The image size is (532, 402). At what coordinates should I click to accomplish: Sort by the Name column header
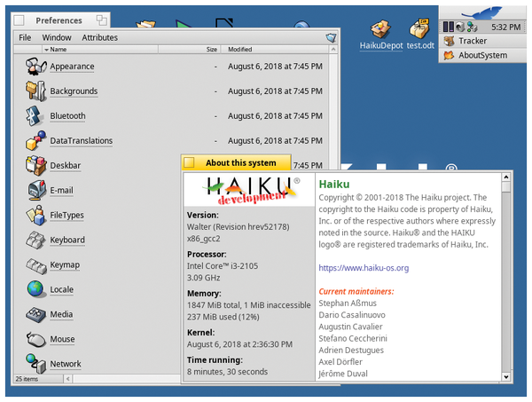(x=99, y=49)
